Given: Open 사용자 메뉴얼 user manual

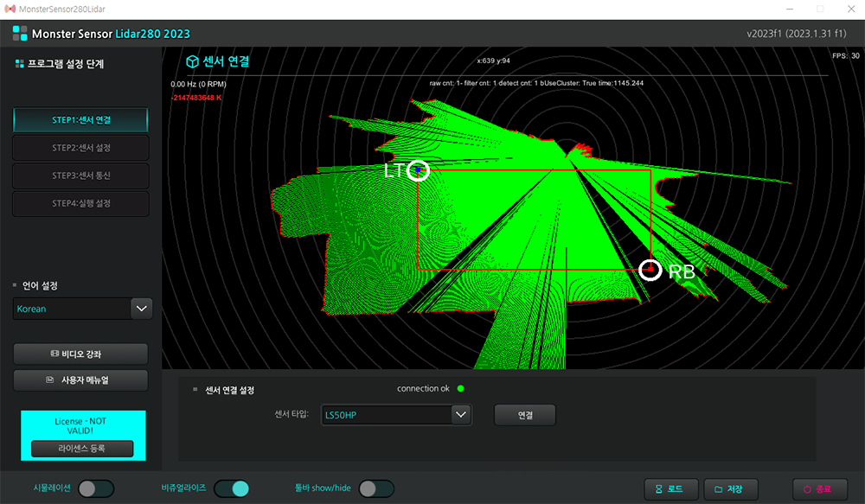Looking at the screenshot, I should pyautogui.click(x=80, y=380).
